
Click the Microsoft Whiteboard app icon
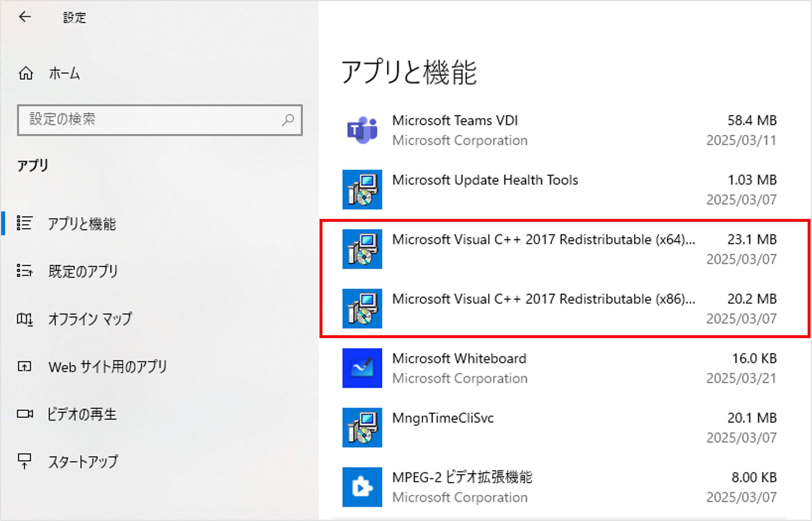(362, 368)
